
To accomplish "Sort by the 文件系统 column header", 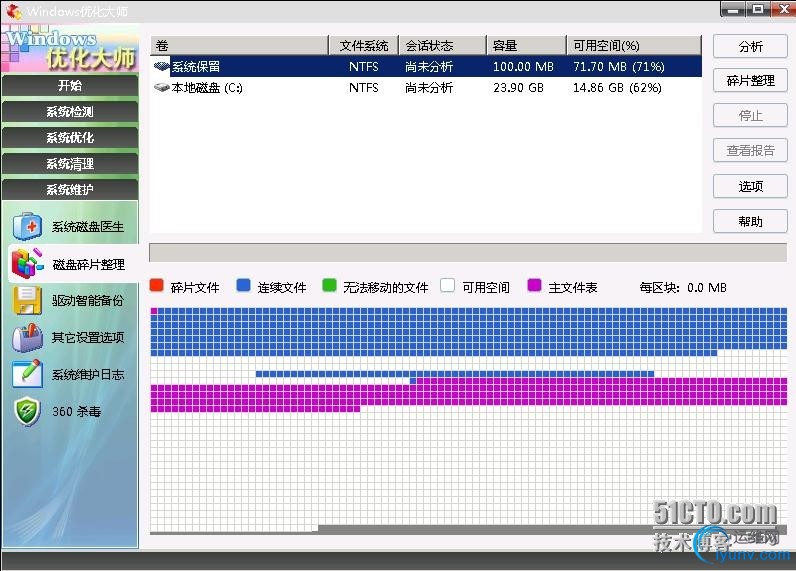I will tap(364, 45).
